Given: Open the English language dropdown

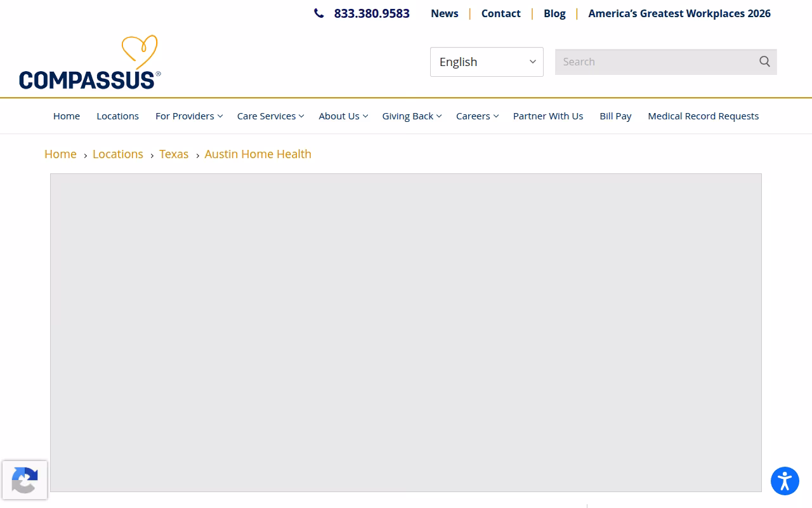Looking at the screenshot, I should point(487,62).
